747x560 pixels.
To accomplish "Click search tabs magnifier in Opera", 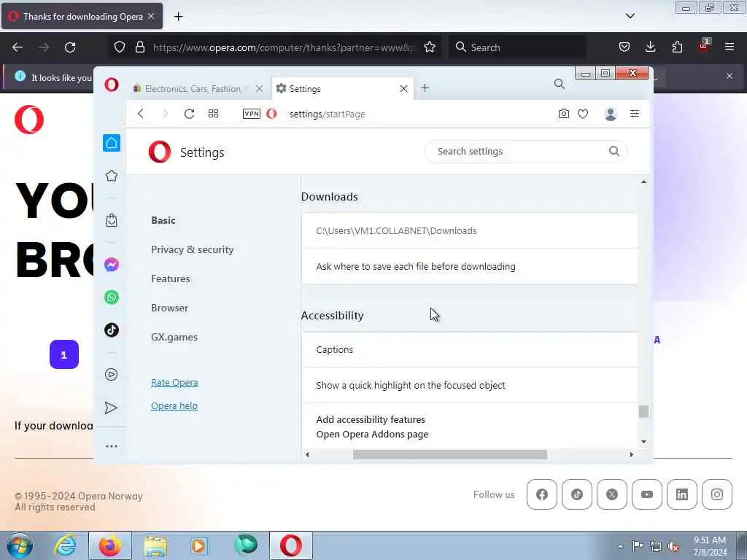I will click(x=560, y=85).
